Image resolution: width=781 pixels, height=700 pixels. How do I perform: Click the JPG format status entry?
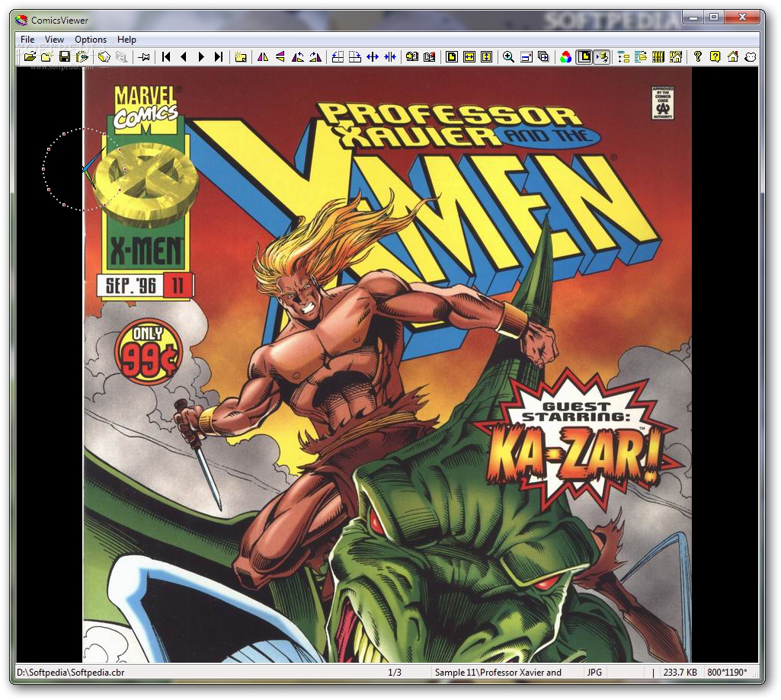(594, 672)
